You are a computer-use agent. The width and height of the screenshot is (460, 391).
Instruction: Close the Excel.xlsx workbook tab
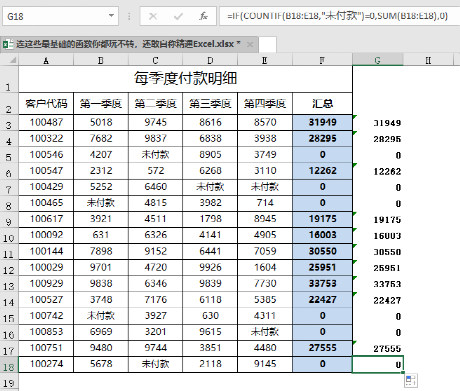click(250, 44)
